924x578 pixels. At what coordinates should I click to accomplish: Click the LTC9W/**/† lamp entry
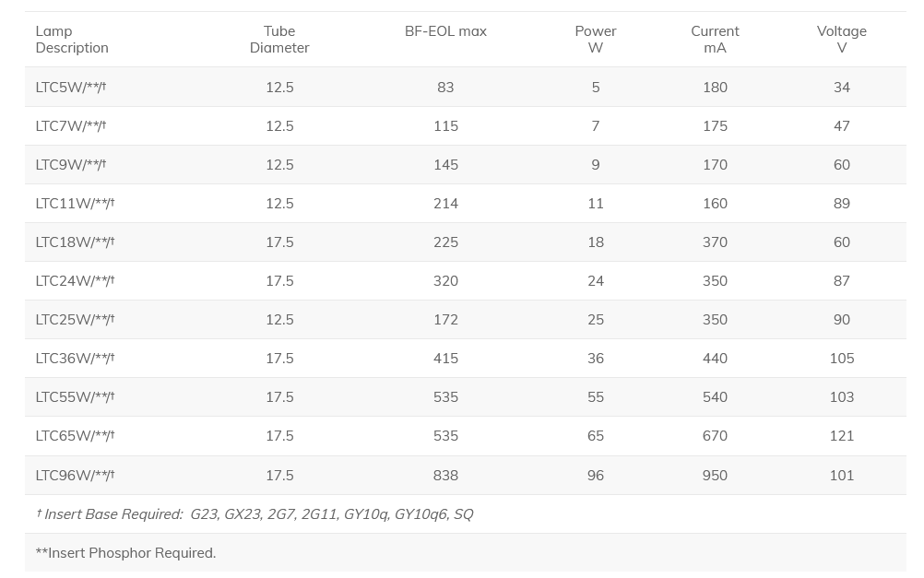(x=71, y=164)
